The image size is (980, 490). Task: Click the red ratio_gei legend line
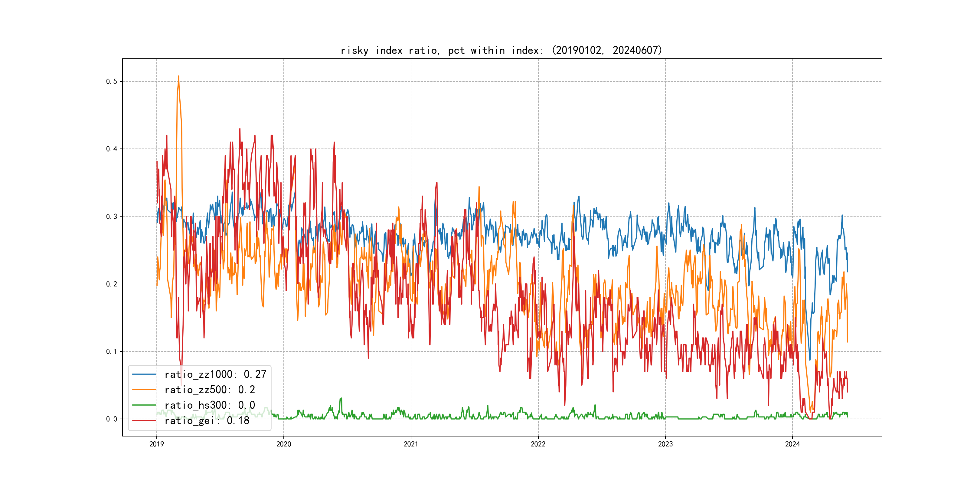tap(144, 420)
